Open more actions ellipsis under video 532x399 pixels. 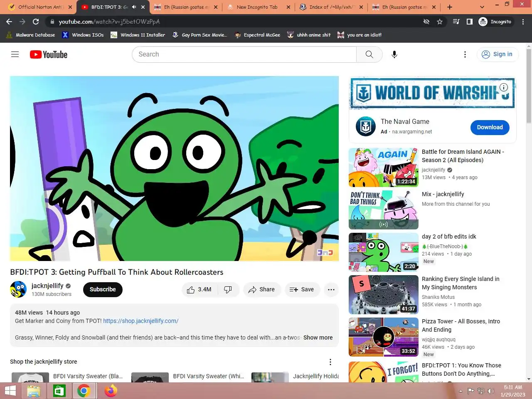point(331,290)
